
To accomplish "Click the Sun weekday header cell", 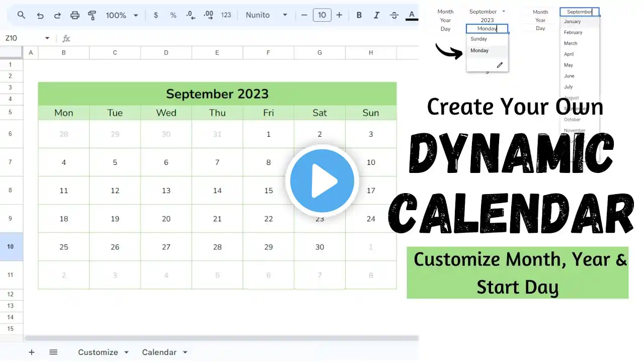I will click(x=371, y=113).
